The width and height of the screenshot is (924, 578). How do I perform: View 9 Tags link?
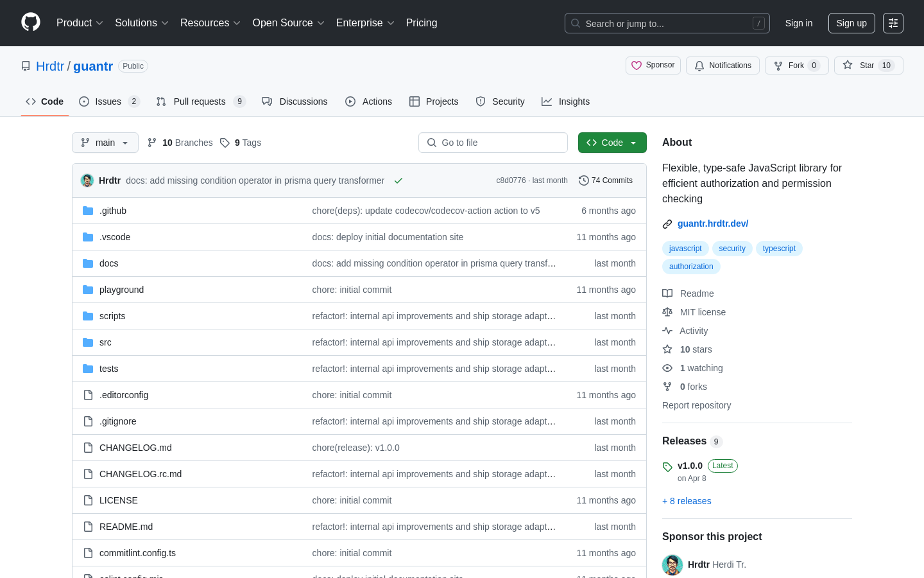(241, 143)
